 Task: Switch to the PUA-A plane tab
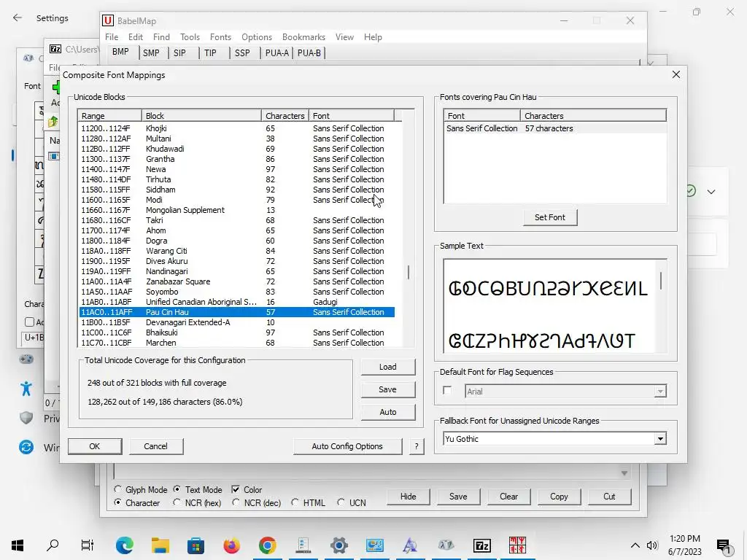[277, 52]
